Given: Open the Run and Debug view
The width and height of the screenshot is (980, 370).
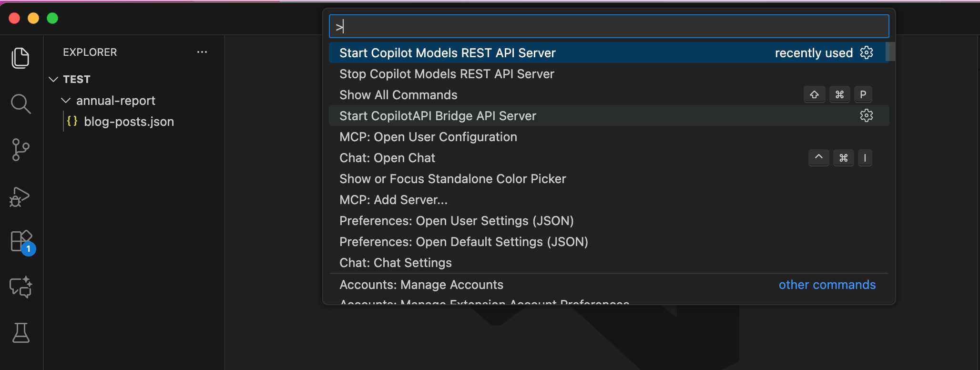Looking at the screenshot, I should (x=20, y=196).
